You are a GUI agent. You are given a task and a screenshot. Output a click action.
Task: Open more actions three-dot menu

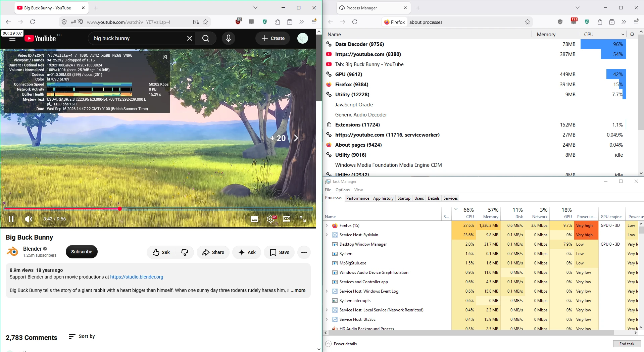[304, 252]
